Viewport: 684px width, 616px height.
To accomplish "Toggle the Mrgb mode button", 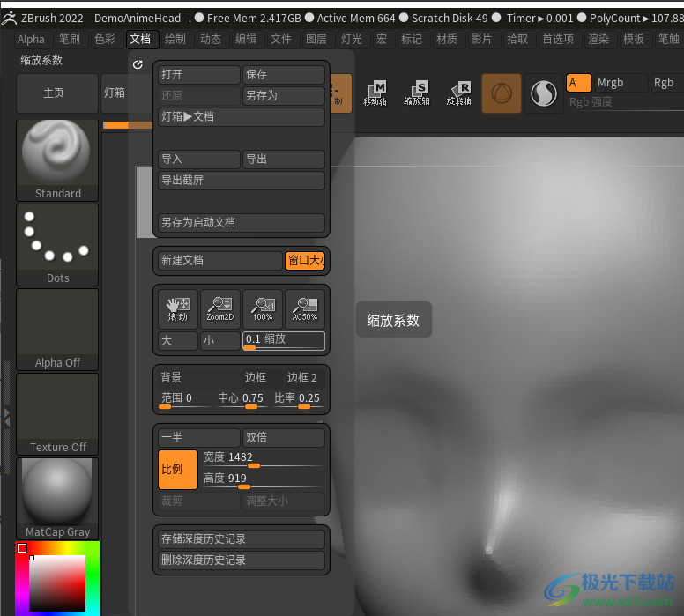I will [x=621, y=83].
